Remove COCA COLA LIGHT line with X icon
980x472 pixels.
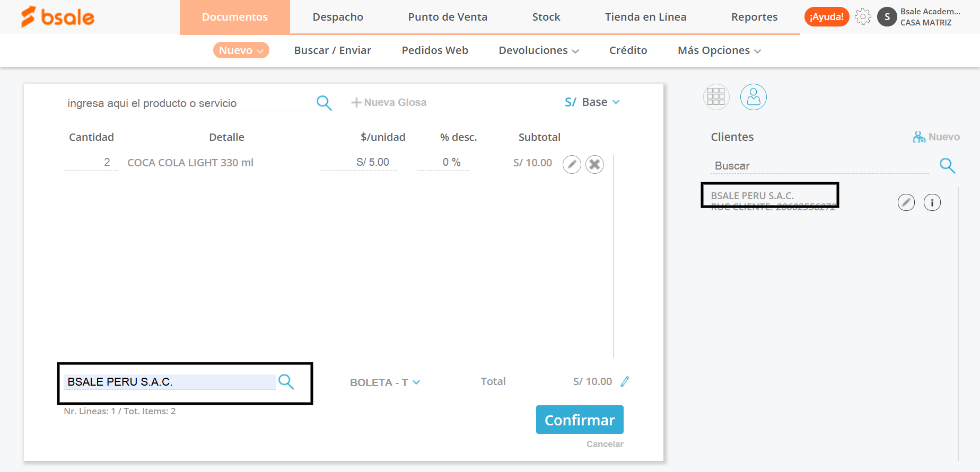594,164
